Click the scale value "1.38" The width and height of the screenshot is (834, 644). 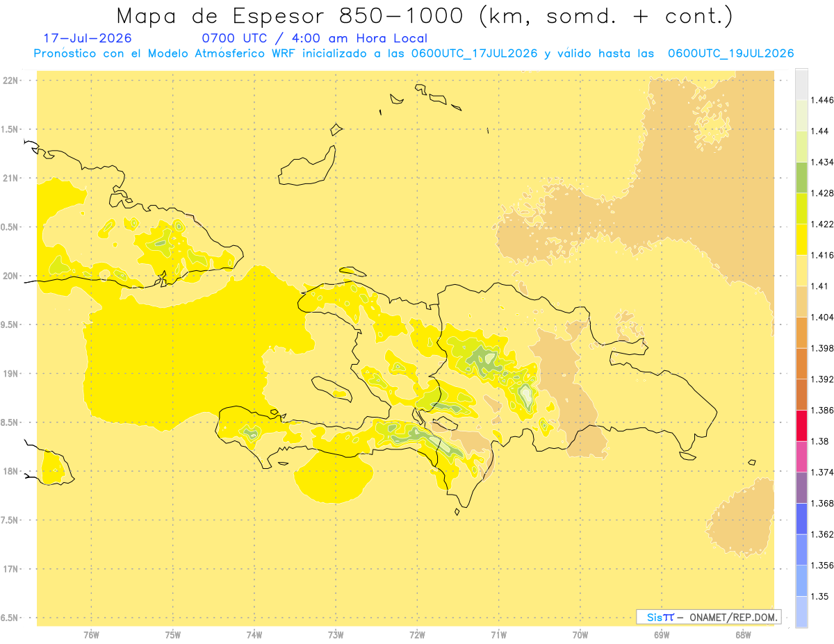(x=819, y=441)
